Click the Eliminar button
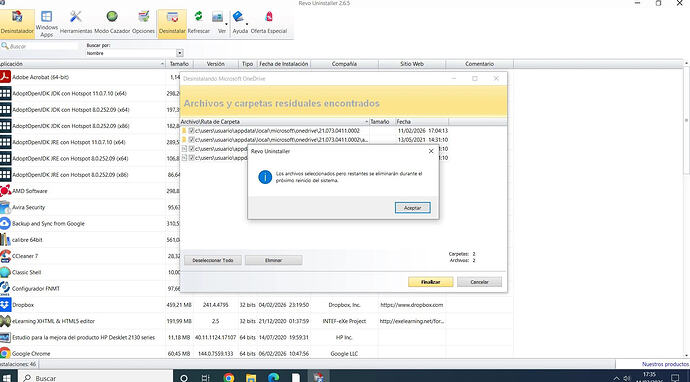690x382 pixels. pyautogui.click(x=273, y=261)
